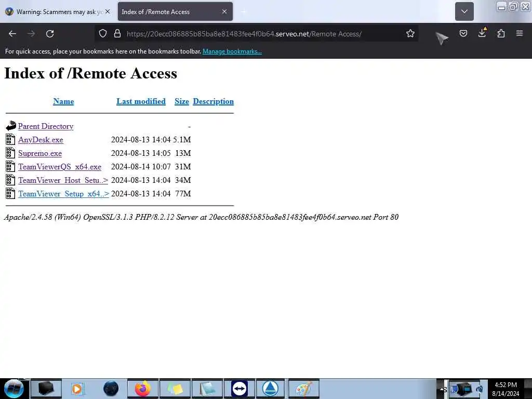The image size is (532, 399).
Task: Open the dark globe taskbar icon
Action: (111, 389)
